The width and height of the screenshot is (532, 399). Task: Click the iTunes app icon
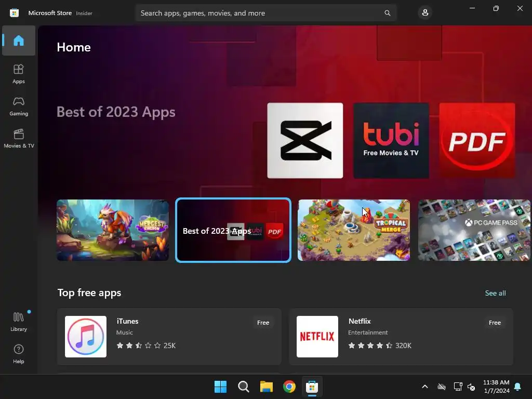[86, 337]
